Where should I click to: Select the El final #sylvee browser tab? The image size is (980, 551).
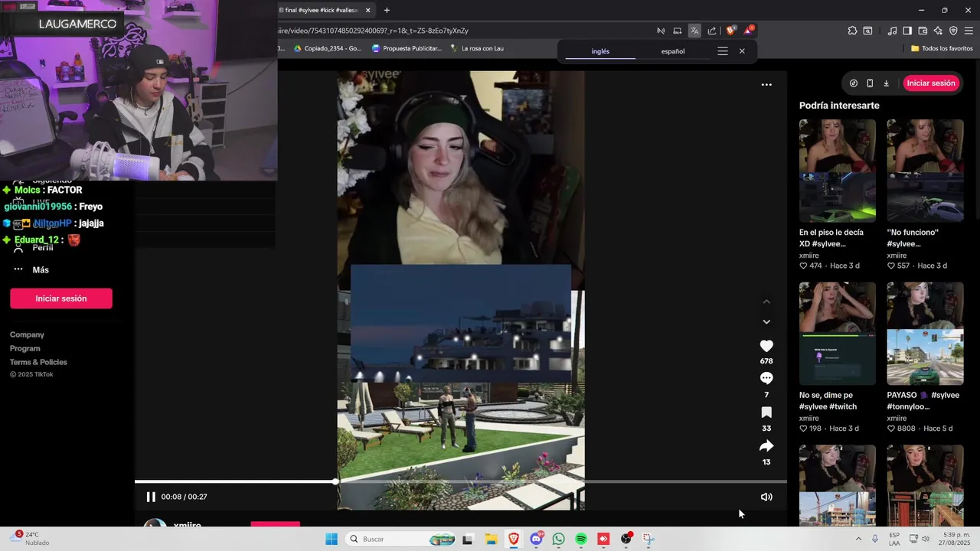point(318,10)
